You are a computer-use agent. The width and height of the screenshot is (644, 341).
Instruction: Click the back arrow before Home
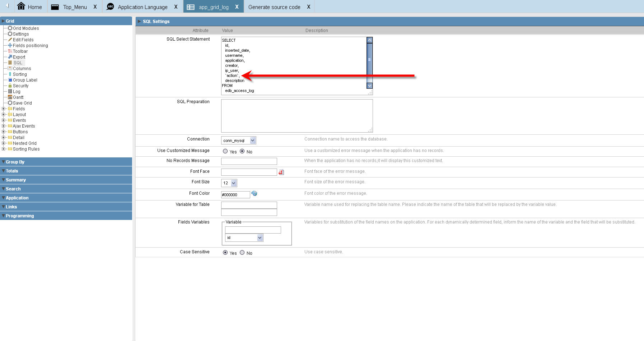tap(7, 5)
